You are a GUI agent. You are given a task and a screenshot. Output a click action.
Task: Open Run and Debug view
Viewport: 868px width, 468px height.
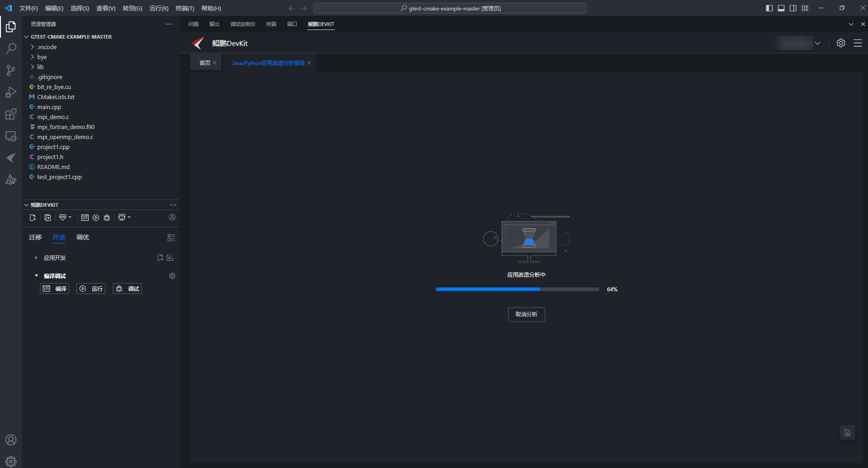[11, 92]
